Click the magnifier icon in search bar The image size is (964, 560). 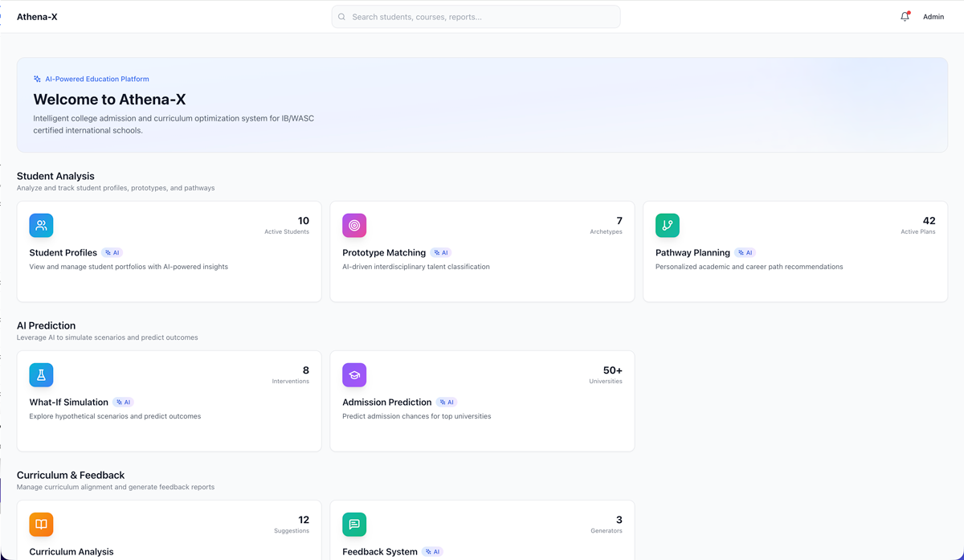click(x=342, y=17)
